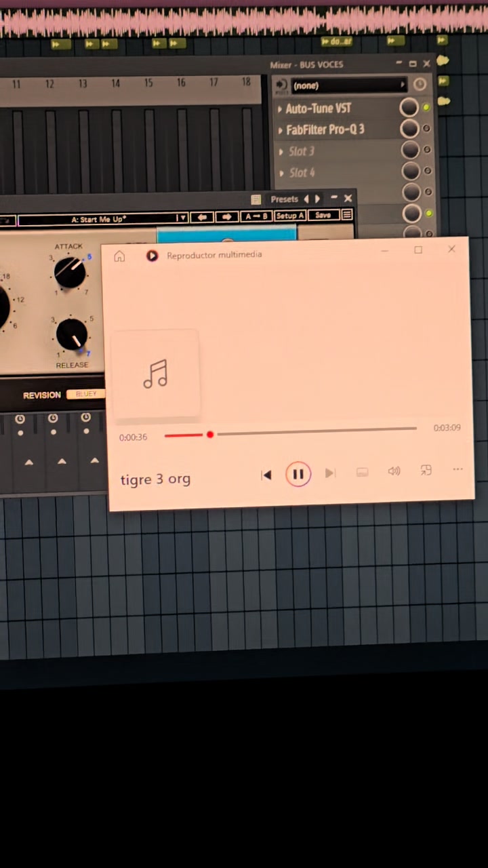Toggle the Auto-Tune VST enable light
488x868 pixels.
coord(427,108)
